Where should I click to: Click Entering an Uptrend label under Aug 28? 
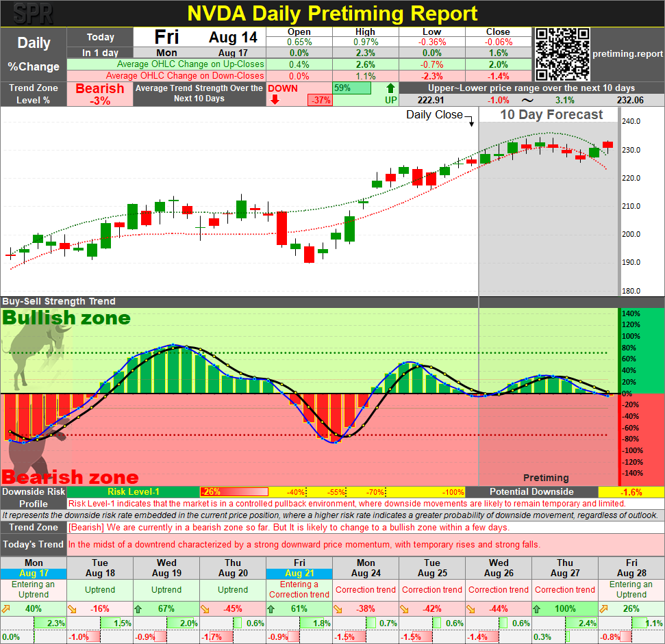pyautogui.click(x=631, y=590)
